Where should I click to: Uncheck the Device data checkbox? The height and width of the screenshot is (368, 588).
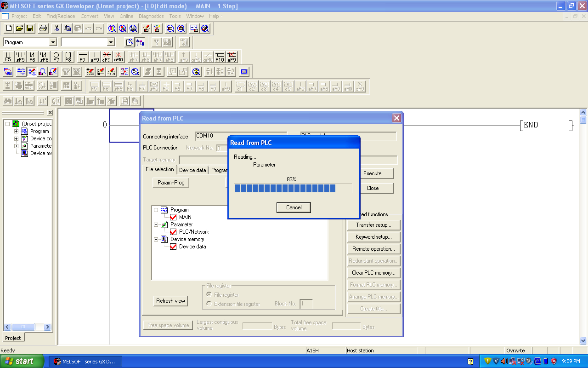click(x=174, y=246)
